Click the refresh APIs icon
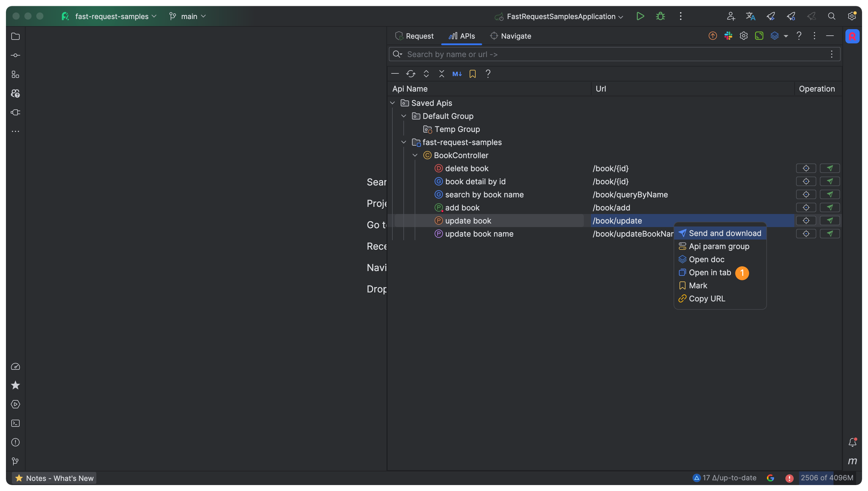Screen dimensions: 868x491 (x=411, y=74)
